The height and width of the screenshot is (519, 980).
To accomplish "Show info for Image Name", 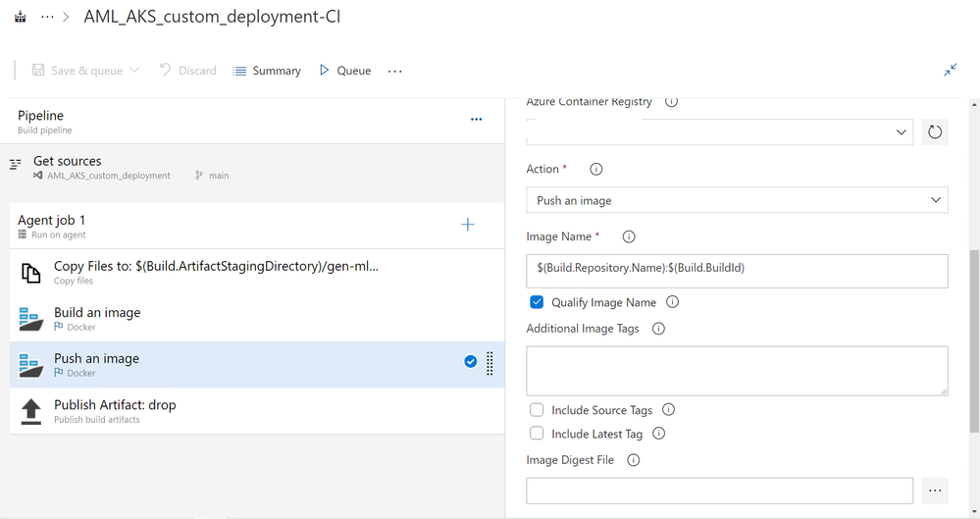I will click(x=629, y=236).
